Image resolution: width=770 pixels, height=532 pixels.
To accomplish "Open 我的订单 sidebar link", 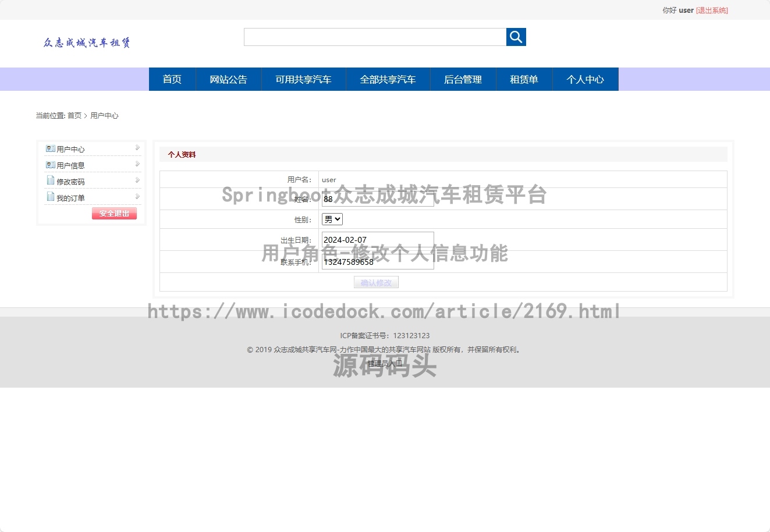I will click(70, 198).
